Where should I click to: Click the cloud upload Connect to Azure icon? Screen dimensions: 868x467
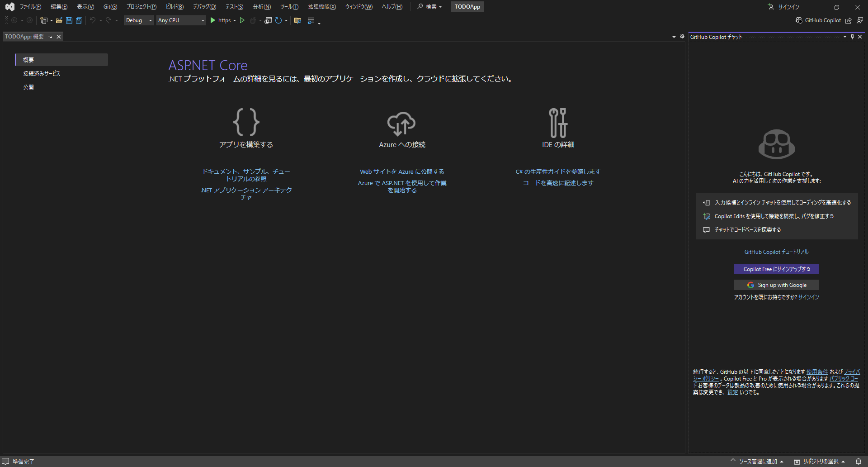point(401,124)
